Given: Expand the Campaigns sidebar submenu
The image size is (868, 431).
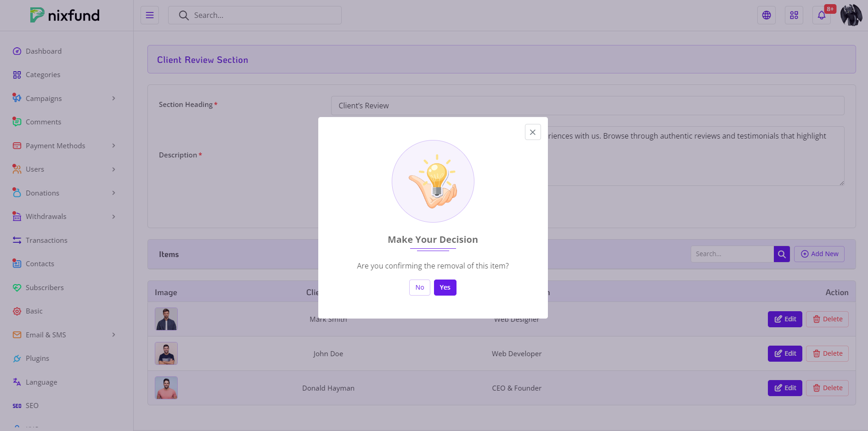Looking at the screenshot, I should [x=113, y=99].
